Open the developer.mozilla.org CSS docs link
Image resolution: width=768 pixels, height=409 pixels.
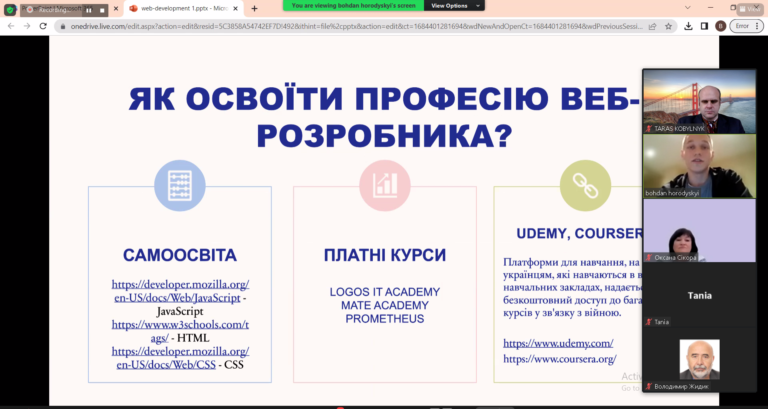pyautogui.click(x=180, y=357)
